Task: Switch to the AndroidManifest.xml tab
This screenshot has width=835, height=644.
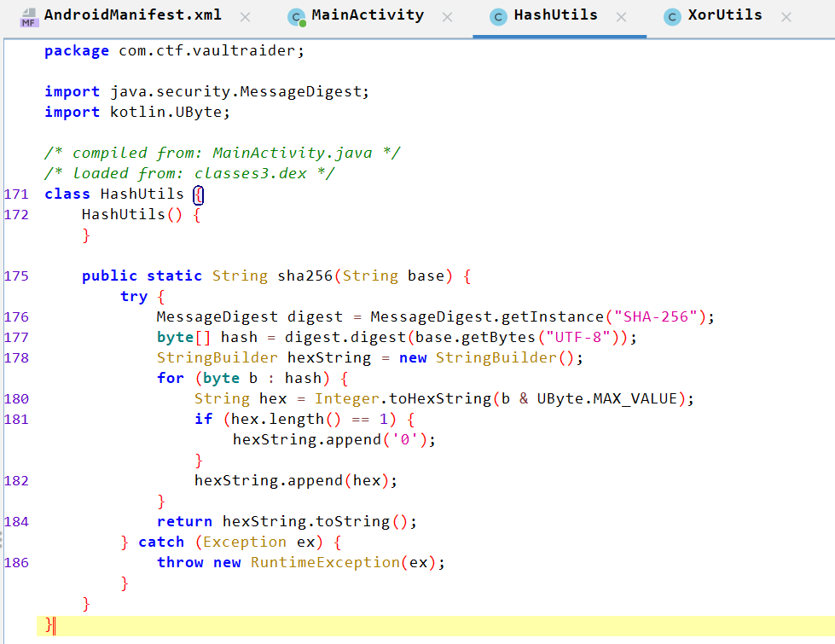Action: [132, 15]
